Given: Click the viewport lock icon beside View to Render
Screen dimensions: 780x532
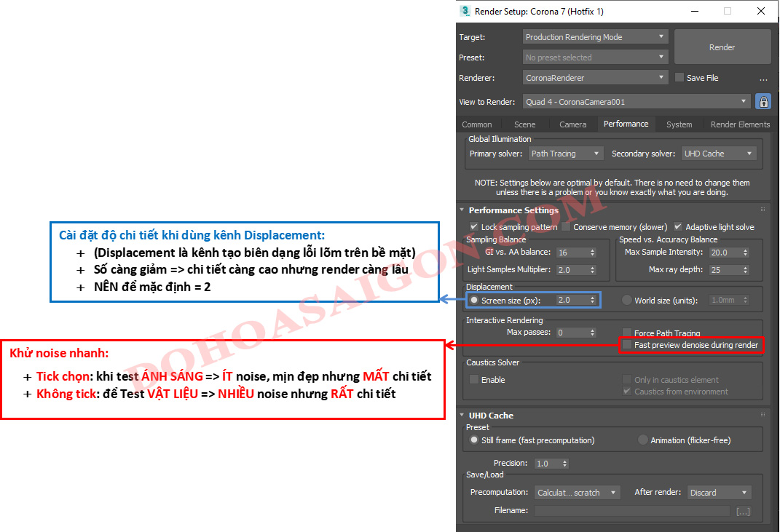Looking at the screenshot, I should click(x=763, y=101).
